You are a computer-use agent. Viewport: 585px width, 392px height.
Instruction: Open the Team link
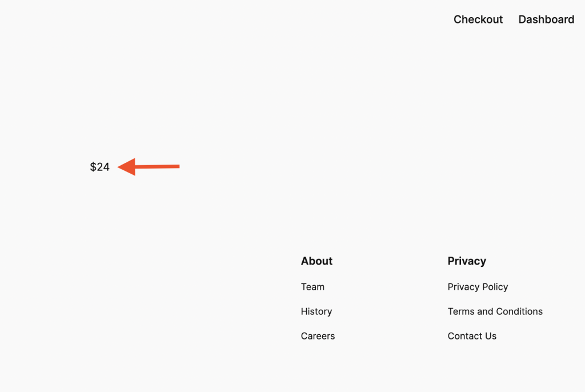[312, 287]
